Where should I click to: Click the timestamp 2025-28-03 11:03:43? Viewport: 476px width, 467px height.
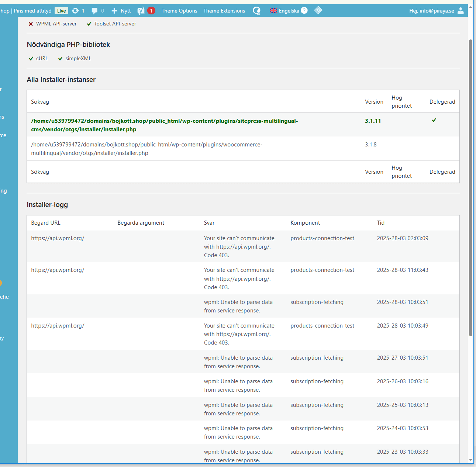(x=403, y=270)
